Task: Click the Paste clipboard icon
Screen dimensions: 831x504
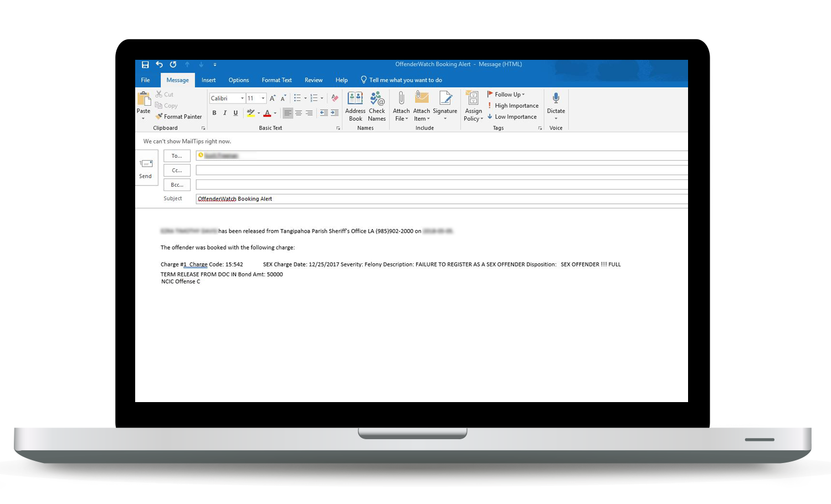Action: (x=143, y=100)
